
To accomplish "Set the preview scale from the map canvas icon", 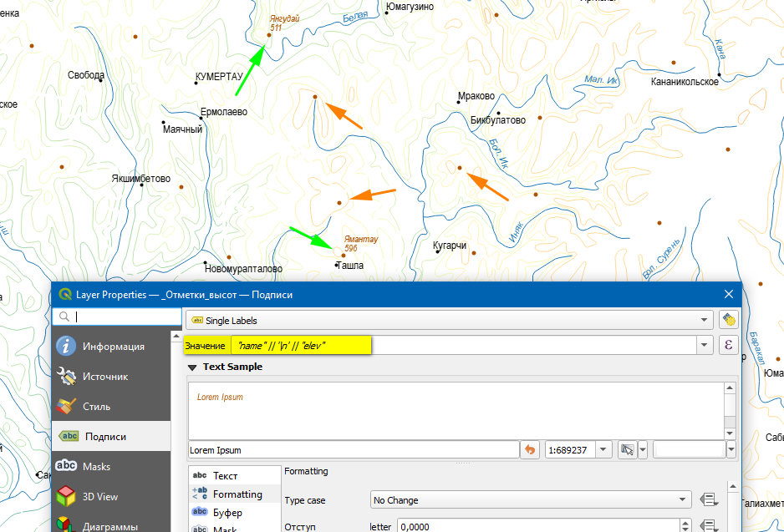I will [x=628, y=450].
